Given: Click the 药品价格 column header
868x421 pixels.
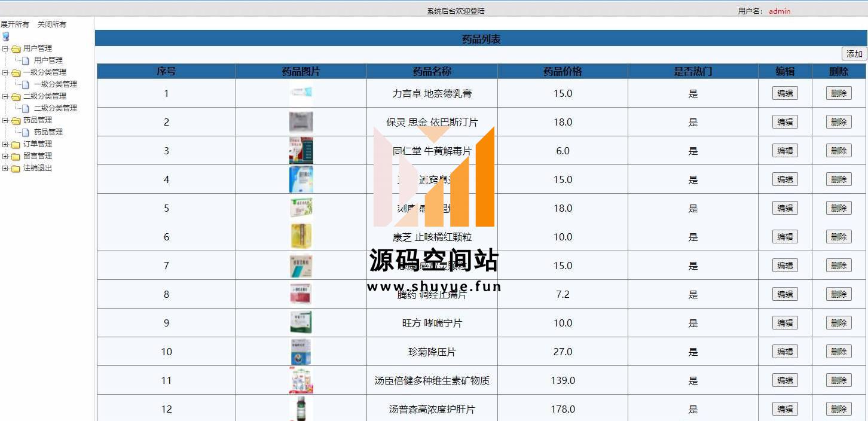Looking at the screenshot, I should click(x=563, y=71).
